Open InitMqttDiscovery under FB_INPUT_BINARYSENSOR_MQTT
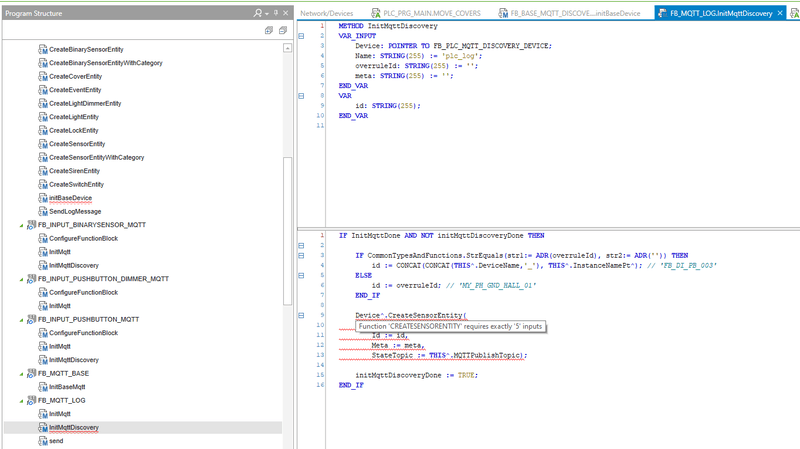Image resolution: width=800 pixels, height=449 pixels. (74, 266)
